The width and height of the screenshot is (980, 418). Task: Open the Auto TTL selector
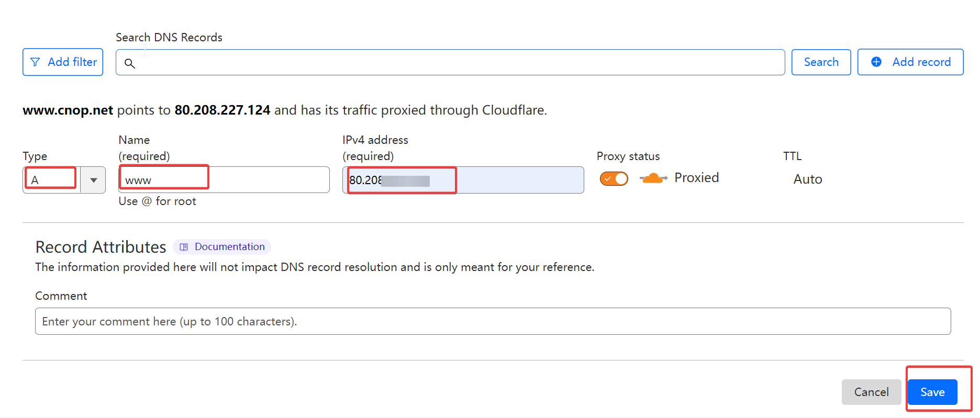coord(808,179)
